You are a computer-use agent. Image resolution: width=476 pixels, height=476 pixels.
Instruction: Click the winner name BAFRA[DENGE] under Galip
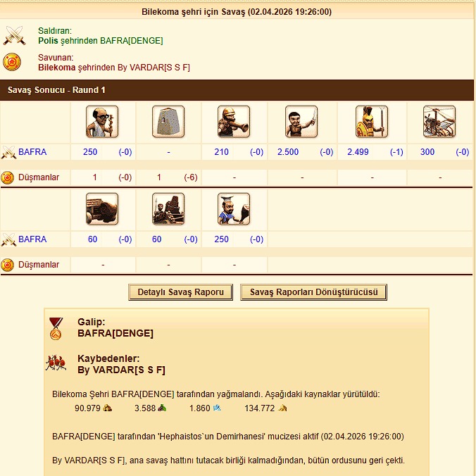coord(115,333)
